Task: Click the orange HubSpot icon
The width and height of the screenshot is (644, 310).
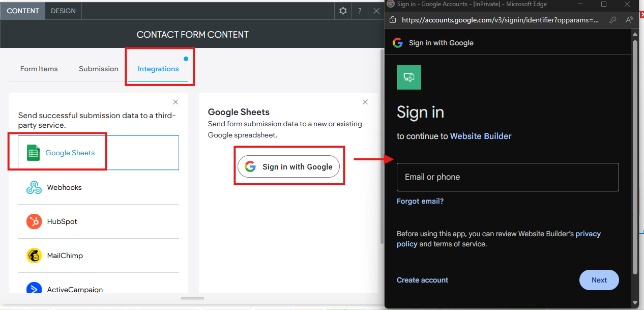Action: pos(34,221)
